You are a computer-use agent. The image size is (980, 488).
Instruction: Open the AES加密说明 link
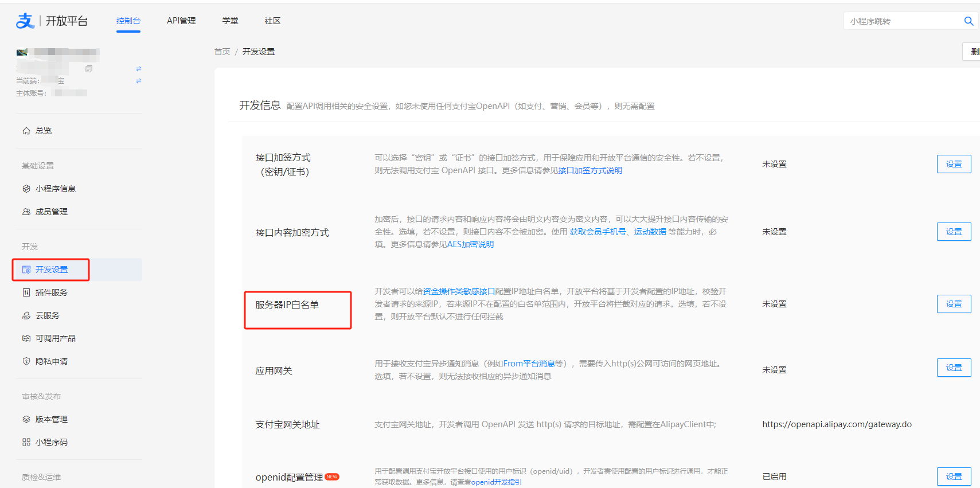coord(470,244)
